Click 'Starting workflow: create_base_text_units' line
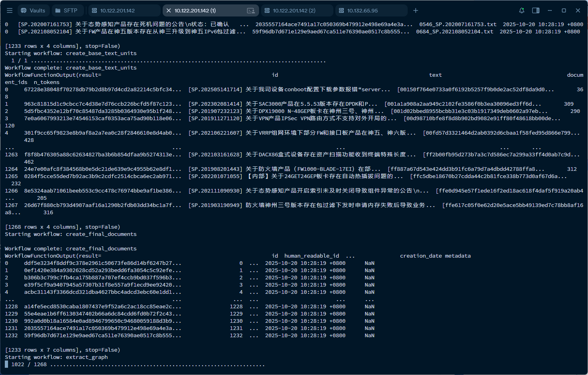Viewport: 588px width, 375px height. tap(71, 53)
